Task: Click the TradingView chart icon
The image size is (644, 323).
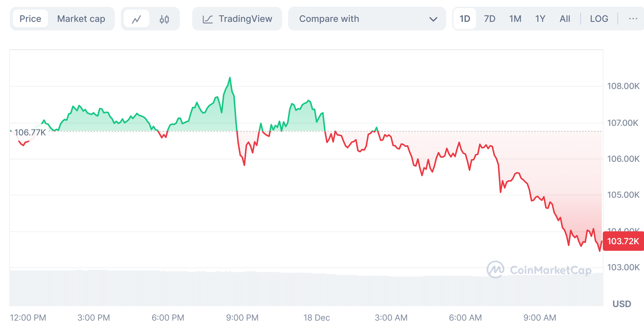Action: tap(207, 19)
